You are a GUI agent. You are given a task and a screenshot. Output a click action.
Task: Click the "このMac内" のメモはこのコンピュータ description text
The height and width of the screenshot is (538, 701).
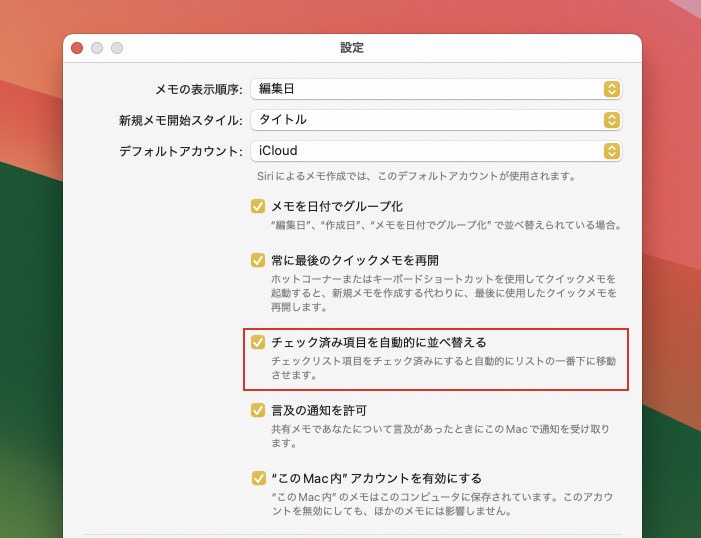click(442, 504)
